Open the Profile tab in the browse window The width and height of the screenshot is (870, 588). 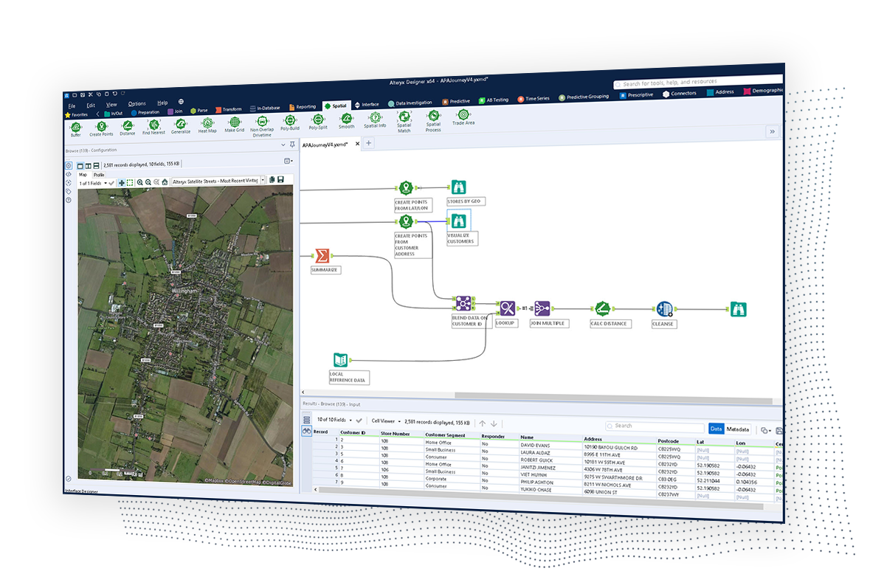[x=99, y=175]
